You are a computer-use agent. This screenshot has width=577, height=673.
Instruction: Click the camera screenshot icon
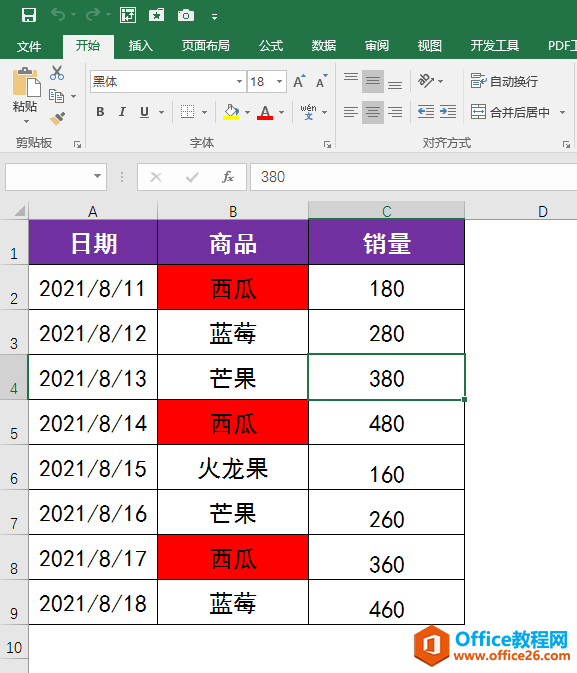[x=186, y=15]
